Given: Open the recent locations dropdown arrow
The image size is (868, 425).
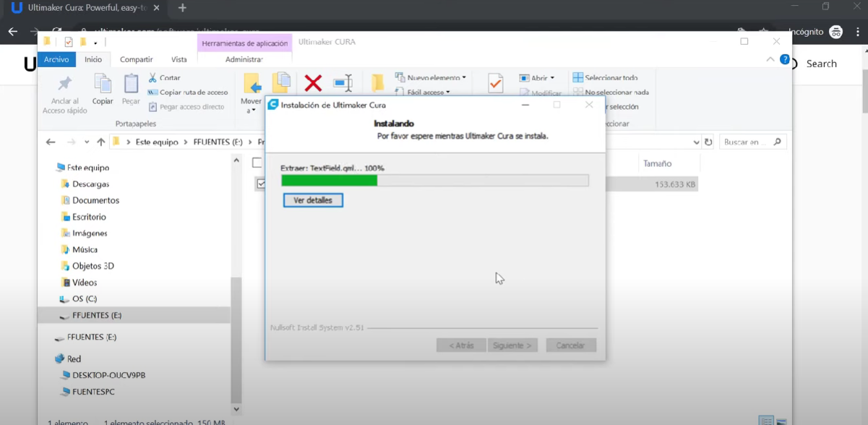Looking at the screenshot, I should pyautogui.click(x=87, y=142).
